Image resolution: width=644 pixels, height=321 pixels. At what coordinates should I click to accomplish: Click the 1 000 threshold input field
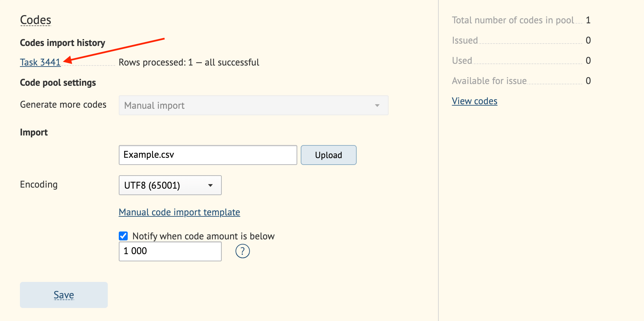pyautogui.click(x=170, y=251)
